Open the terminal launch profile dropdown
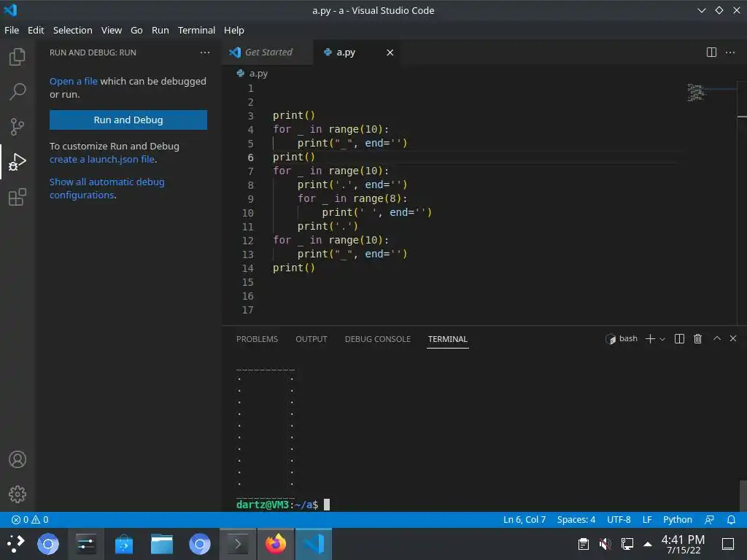The image size is (747, 560). coord(662,339)
